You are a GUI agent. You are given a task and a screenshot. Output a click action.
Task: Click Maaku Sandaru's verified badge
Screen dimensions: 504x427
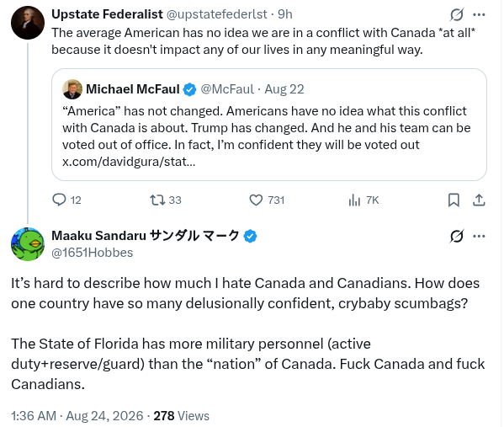click(x=250, y=236)
